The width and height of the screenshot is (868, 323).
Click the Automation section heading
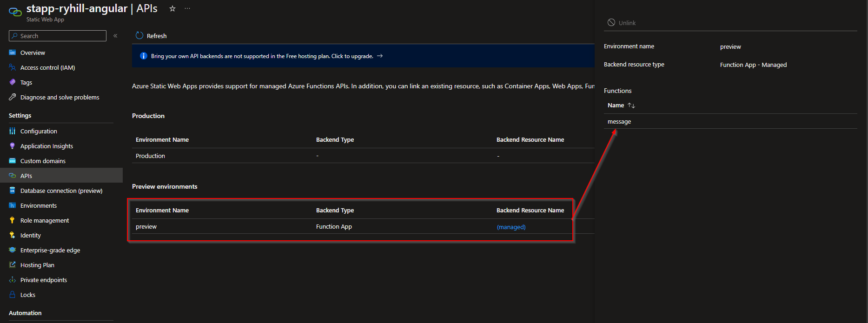tap(25, 313)
